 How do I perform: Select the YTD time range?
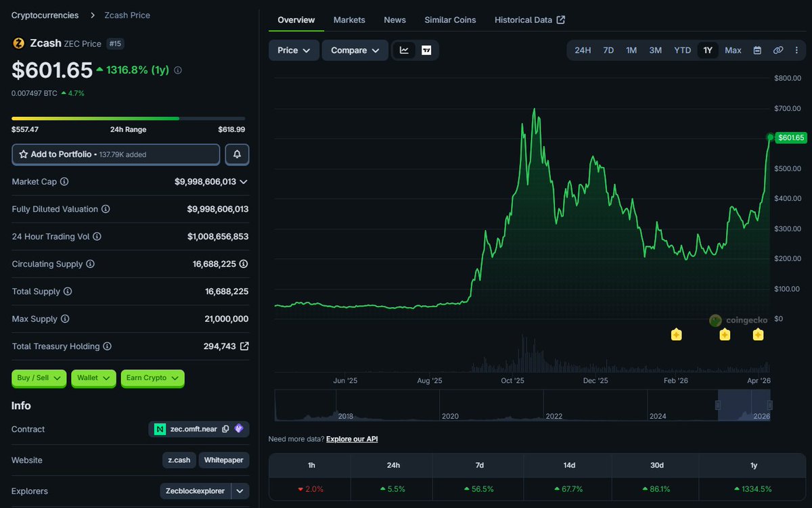(x=682, y=50)
